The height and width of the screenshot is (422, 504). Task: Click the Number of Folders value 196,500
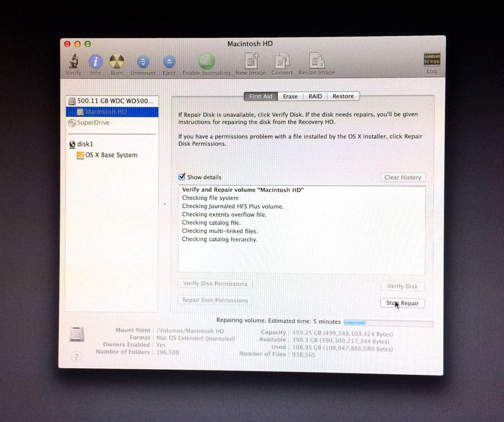coord(168,352)
